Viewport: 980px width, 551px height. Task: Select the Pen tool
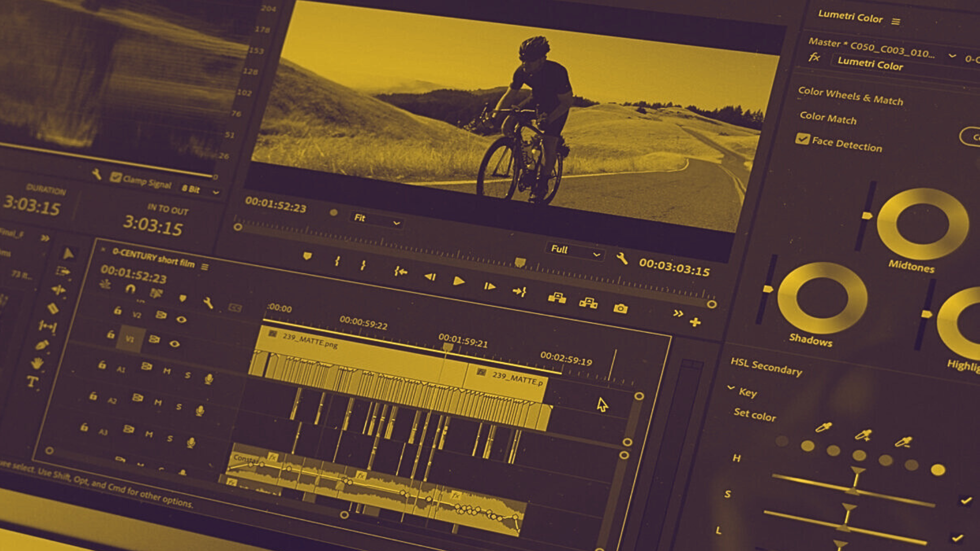coord(42,345)
